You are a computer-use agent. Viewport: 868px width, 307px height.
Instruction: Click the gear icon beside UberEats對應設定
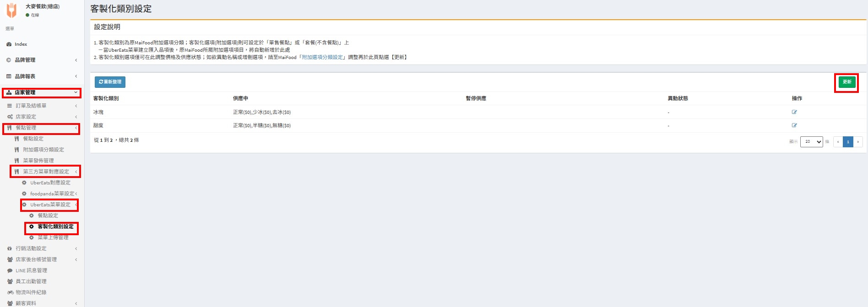tap(24, 183)
